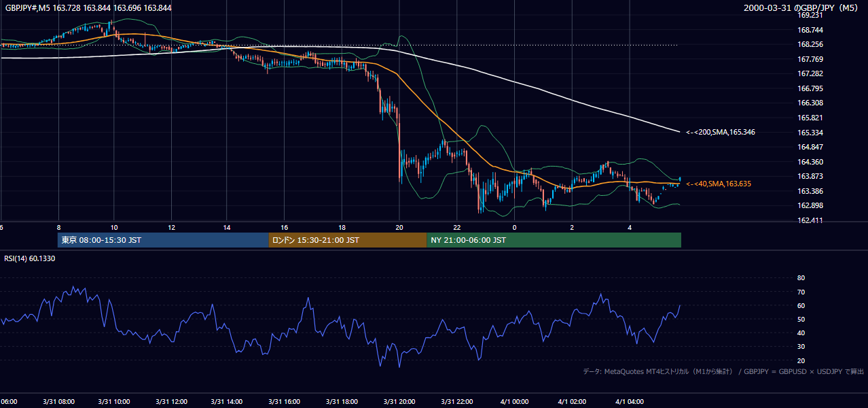Image resolution: width=868 pixels, height=408 pixels.
Task: Click the RSI axis level 30
Action: tap(801, 347)
